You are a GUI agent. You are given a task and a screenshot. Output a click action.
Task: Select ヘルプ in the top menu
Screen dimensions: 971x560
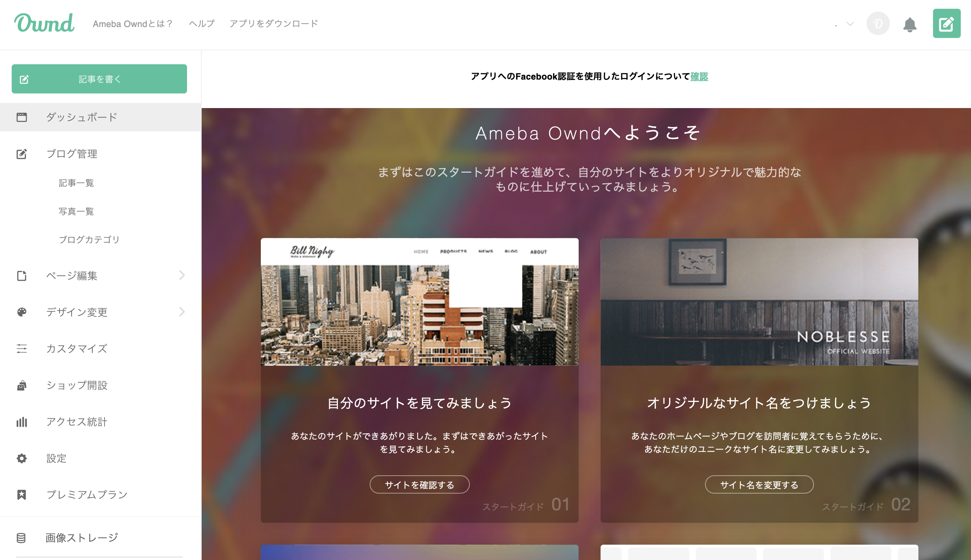pos(201,23)
